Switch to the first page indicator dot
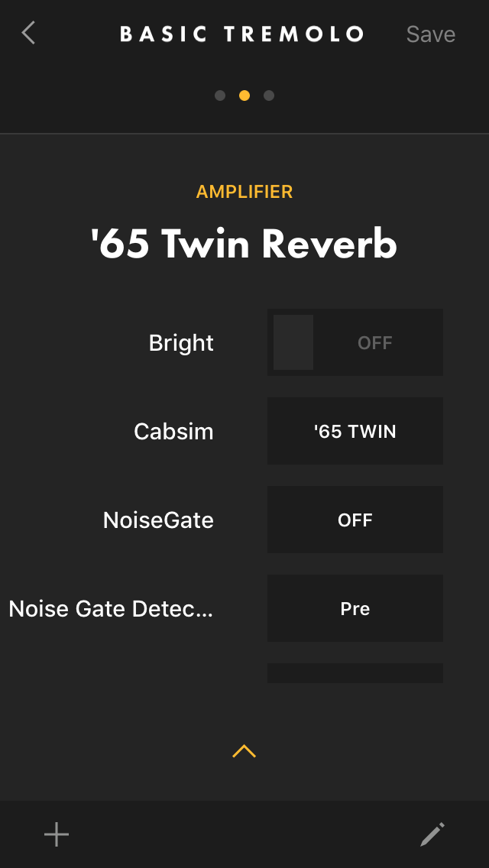Image resolution: width=489 pixels, height=868 pixels. (x=220, y=95)
